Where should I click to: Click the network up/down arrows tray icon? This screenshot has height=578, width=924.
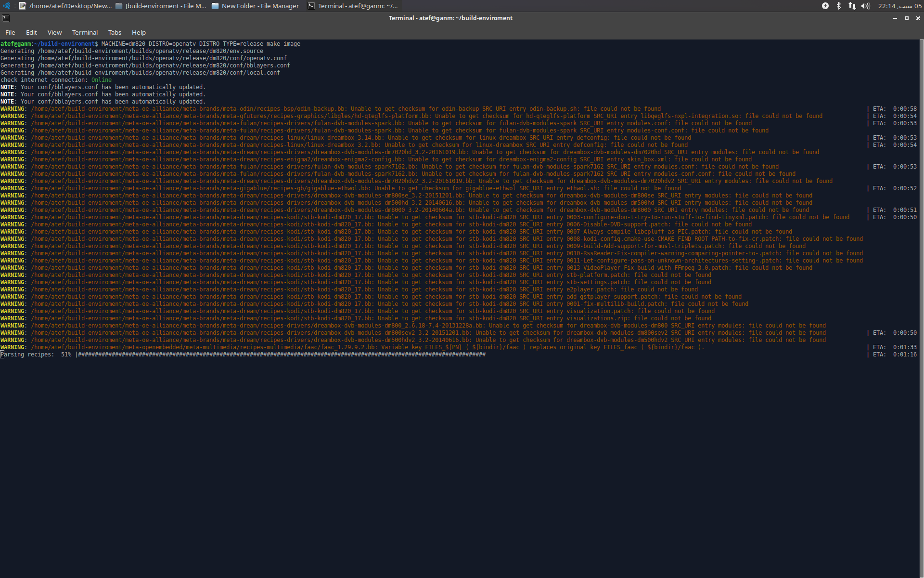click(852, 6)
